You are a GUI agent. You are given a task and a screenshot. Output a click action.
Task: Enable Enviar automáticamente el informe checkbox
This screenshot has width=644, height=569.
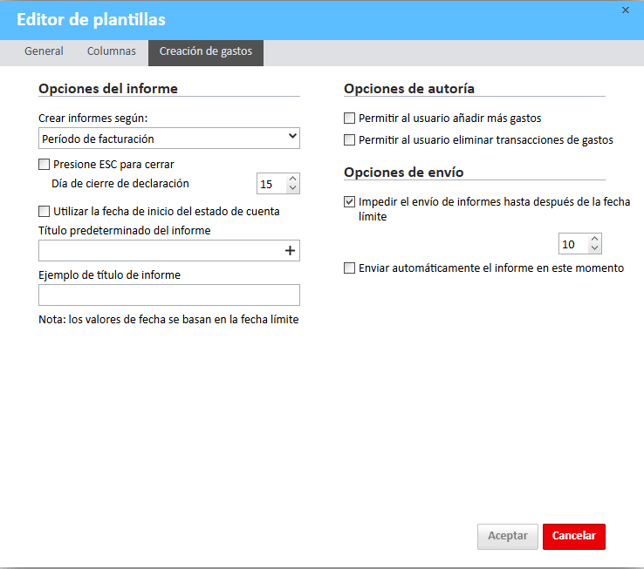point(349,268)
